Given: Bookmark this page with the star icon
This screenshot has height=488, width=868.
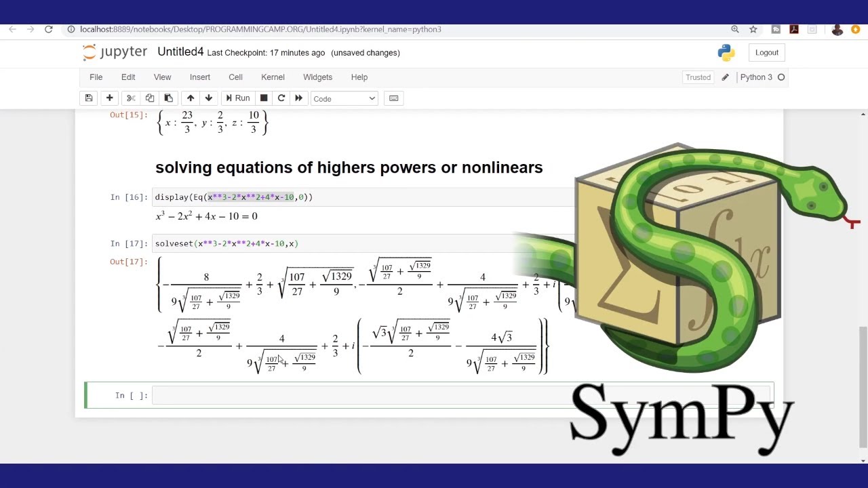Looking at the screenshot, I should click(753, 29).
